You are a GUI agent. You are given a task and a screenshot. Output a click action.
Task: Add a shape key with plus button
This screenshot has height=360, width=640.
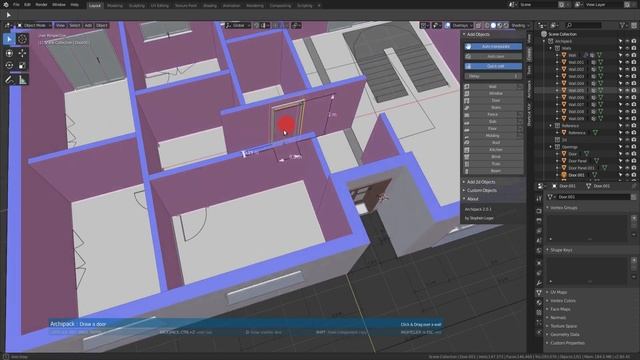tap(634, 260)
